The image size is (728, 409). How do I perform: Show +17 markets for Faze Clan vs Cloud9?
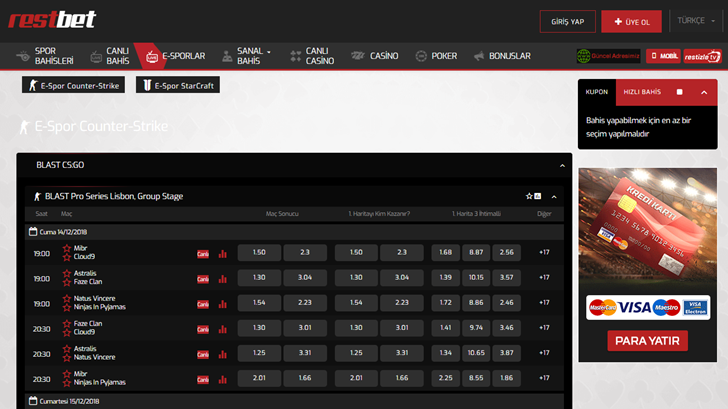click(544, 327)
